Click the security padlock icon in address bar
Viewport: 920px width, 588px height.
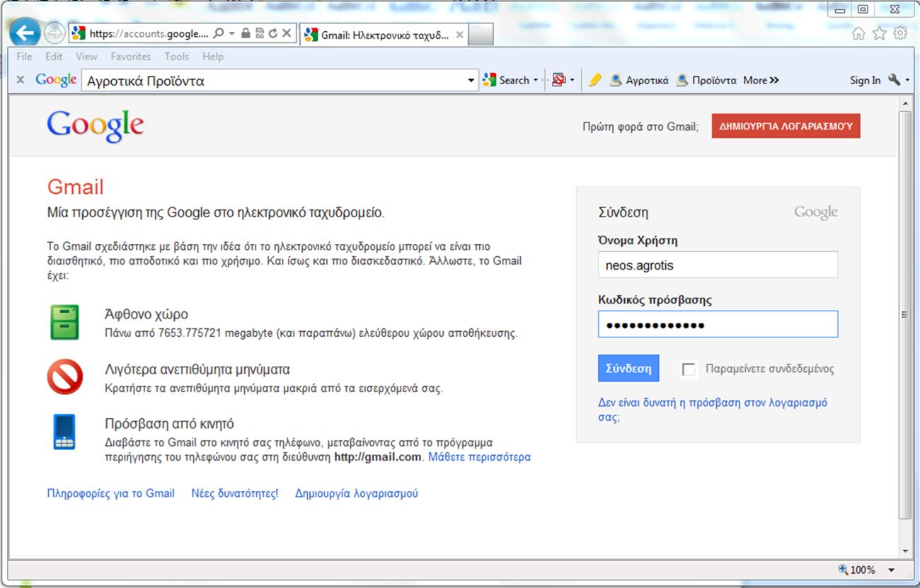click(x=246, y=33)
